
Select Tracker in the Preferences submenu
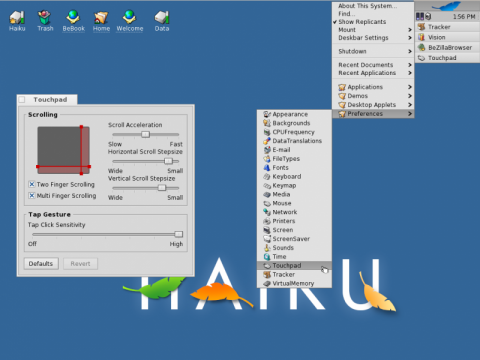pos(294,274)
